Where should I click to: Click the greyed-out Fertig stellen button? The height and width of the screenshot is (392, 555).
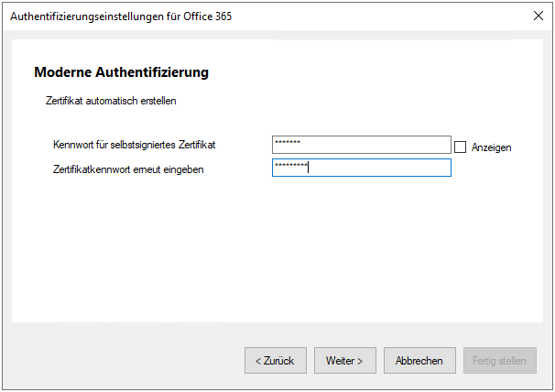[x=499, y=361]
